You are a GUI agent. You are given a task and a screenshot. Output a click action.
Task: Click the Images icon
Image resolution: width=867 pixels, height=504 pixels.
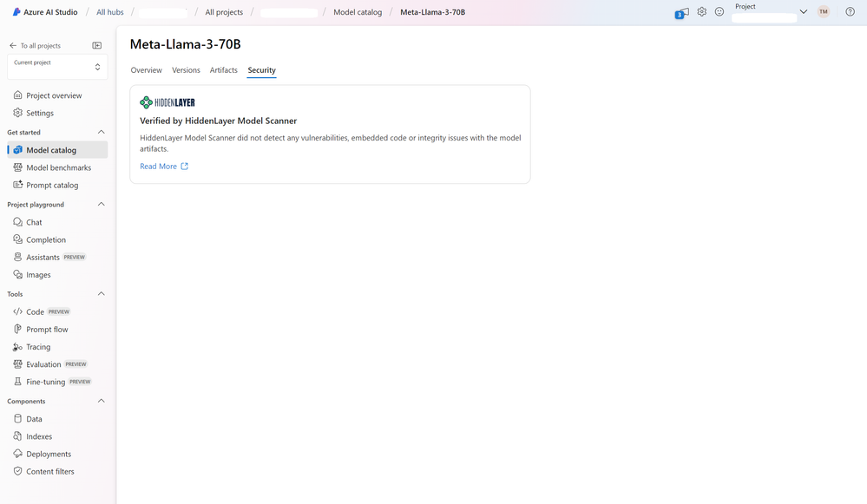point(17,275)
